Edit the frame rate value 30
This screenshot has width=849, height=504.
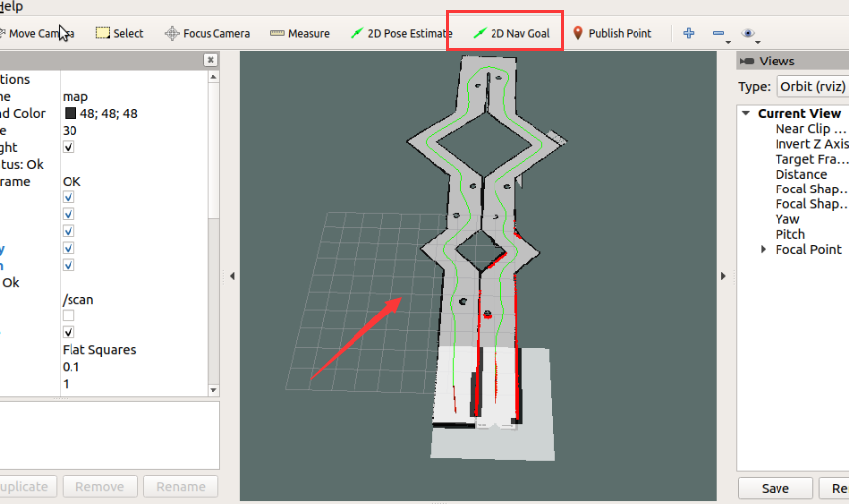point(70,130)
